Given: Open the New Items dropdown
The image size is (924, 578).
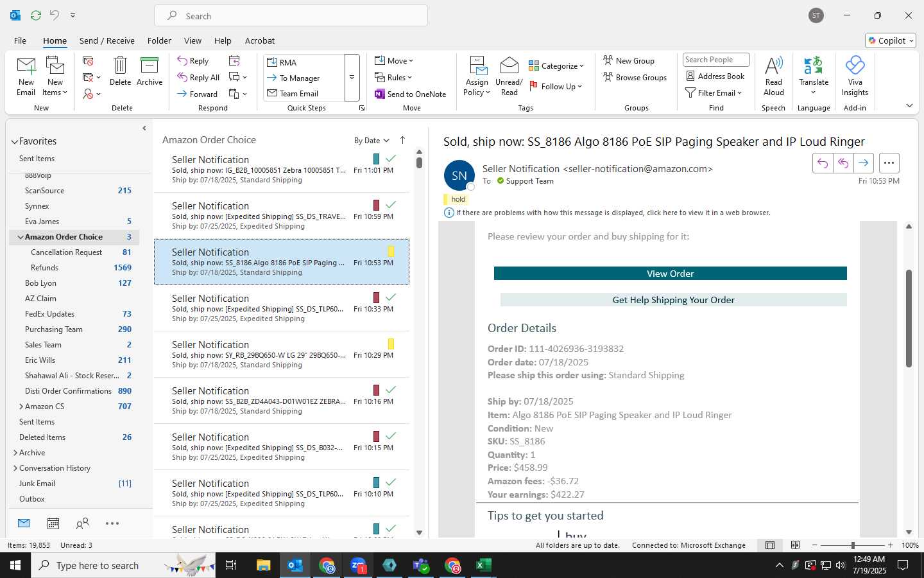Looking at the screenshot, I should pyautogui.click(x=55, y=76).
